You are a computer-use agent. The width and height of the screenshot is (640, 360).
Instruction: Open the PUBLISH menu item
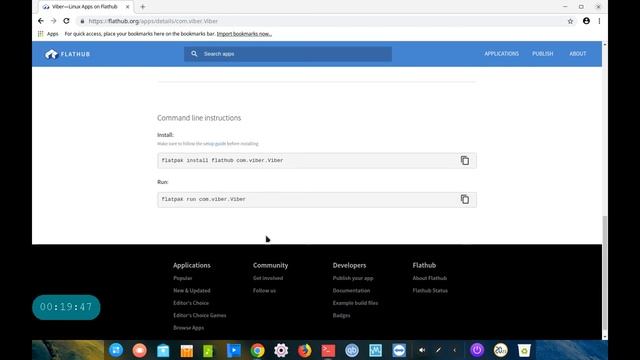tap(542, 53)
